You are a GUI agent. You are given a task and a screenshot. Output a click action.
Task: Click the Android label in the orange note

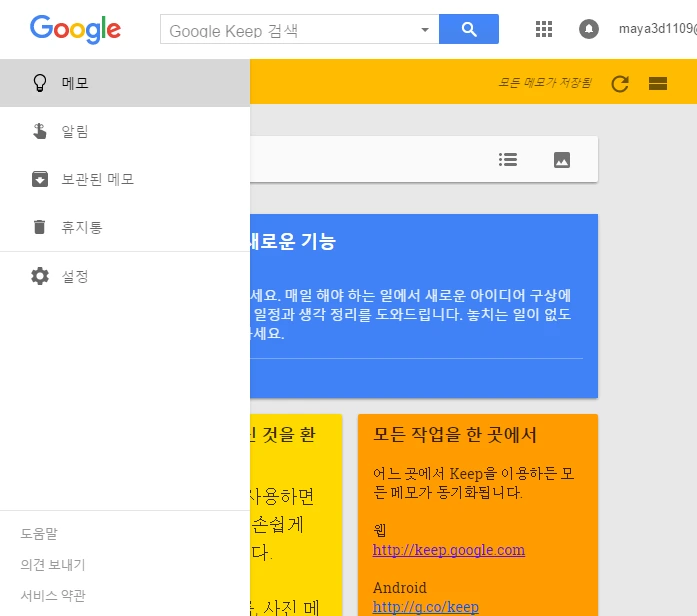400,588
